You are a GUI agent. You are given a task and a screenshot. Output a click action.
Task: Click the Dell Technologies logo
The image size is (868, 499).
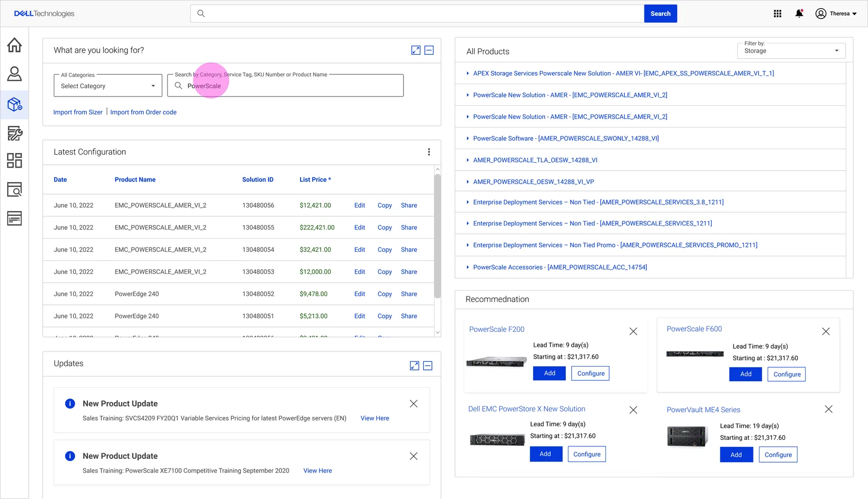click(x=44, y=14)
